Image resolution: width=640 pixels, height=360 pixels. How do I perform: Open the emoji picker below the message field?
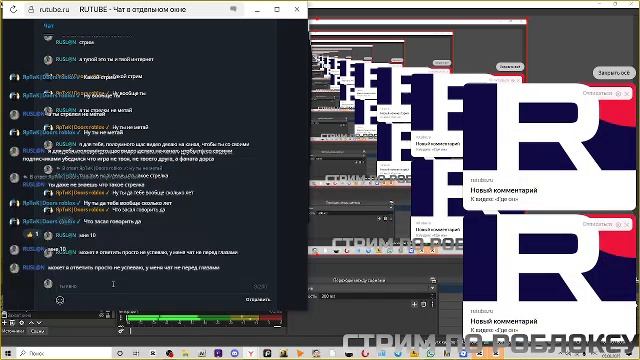(60, 300)
